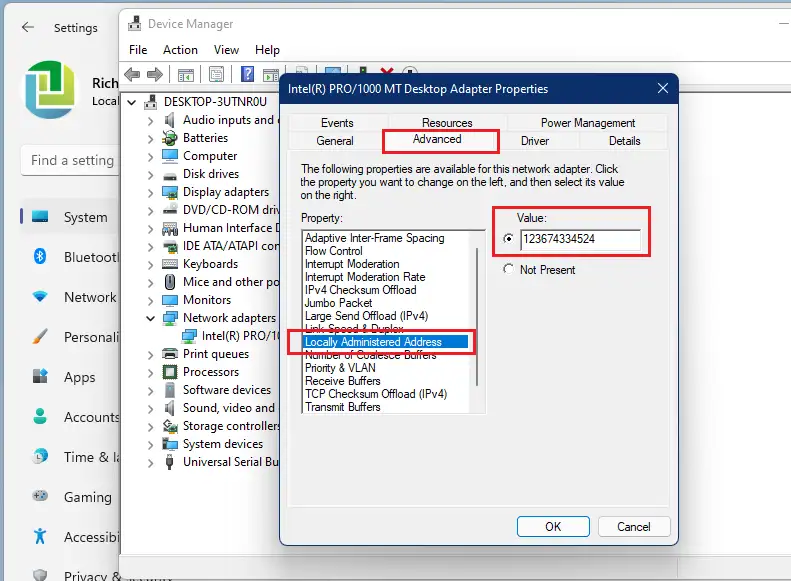Expand the Keyboards node

pos(150,265)
